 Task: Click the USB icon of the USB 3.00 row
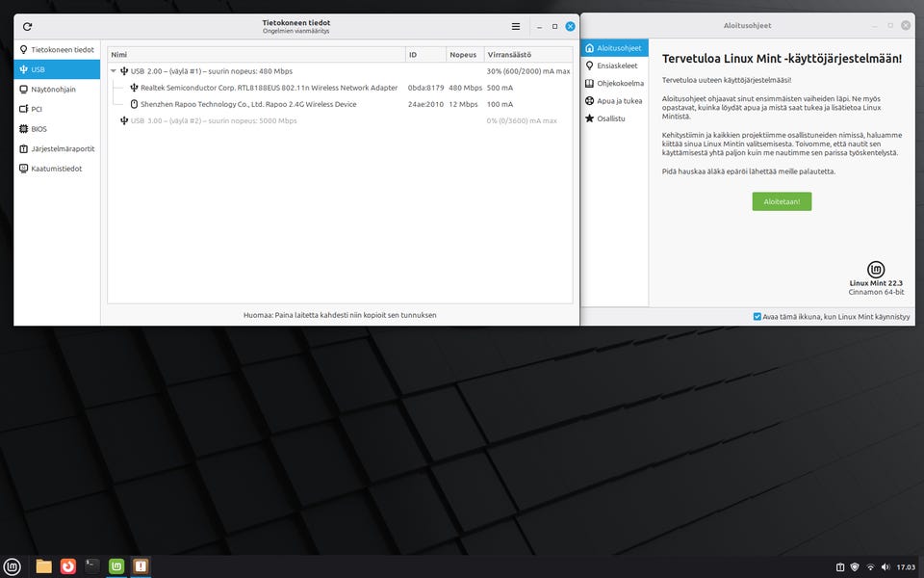(x=124, y=120)
